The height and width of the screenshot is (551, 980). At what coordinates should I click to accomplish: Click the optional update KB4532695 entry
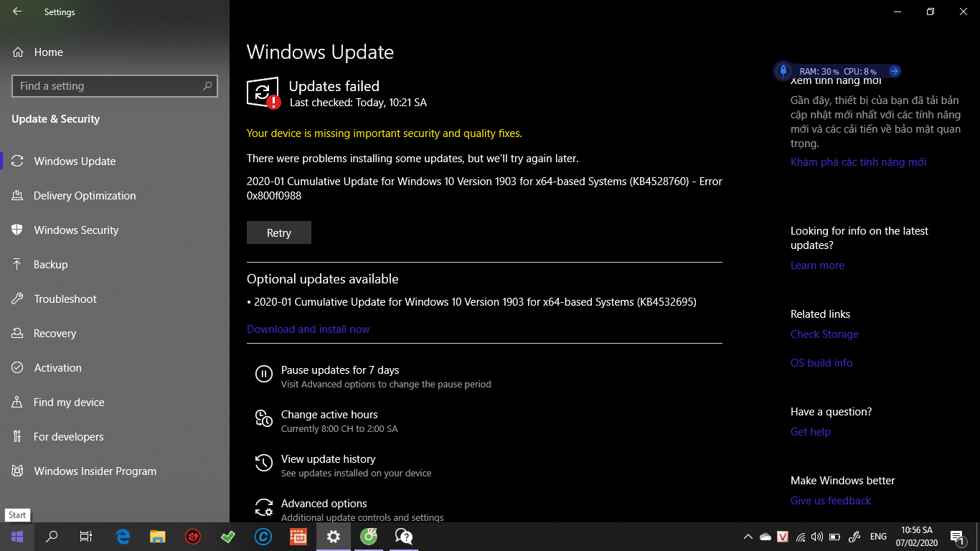[471, 302]
